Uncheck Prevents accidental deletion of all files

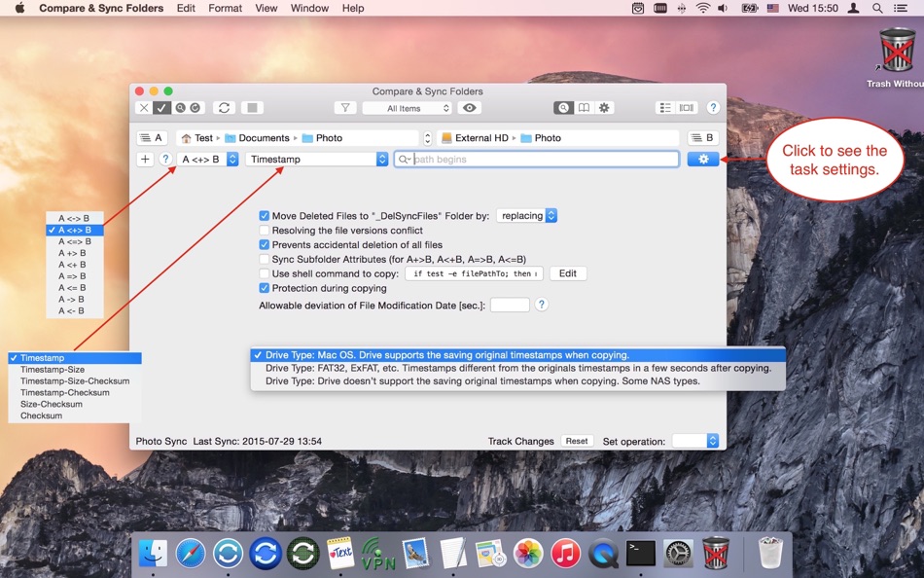click(264, 245)
